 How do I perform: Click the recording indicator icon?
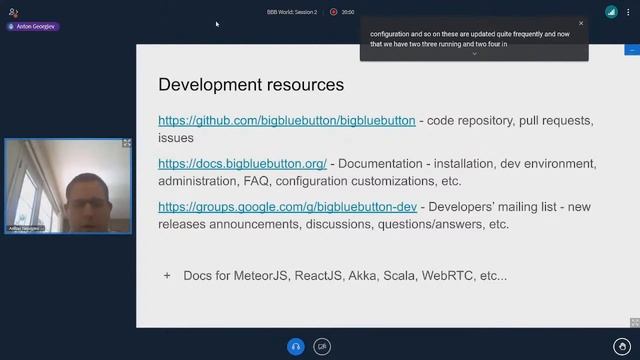pyautogui.click(x=333, y=12)
